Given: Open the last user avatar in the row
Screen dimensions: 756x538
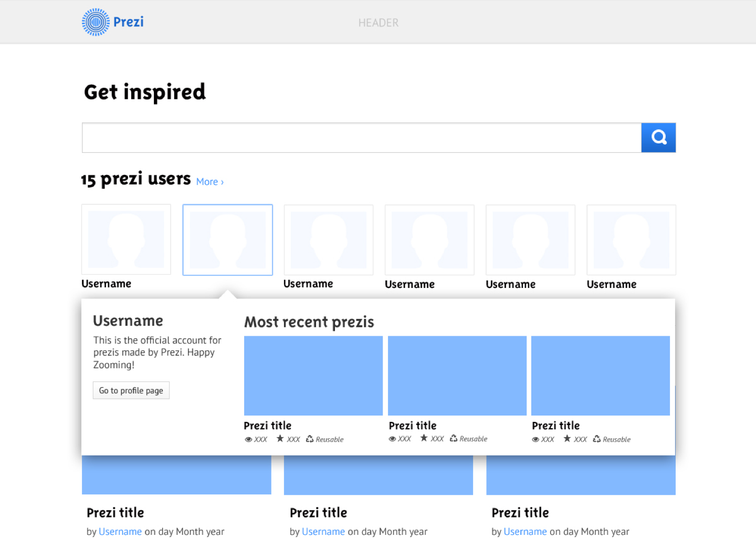Looking at the screenshot, I should click(x=631, y=240).
